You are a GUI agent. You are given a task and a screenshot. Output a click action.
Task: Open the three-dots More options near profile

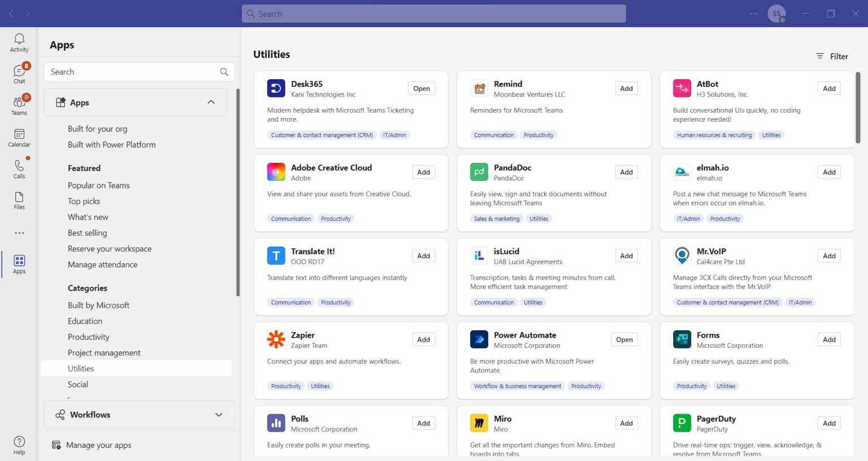coord(753,13)
